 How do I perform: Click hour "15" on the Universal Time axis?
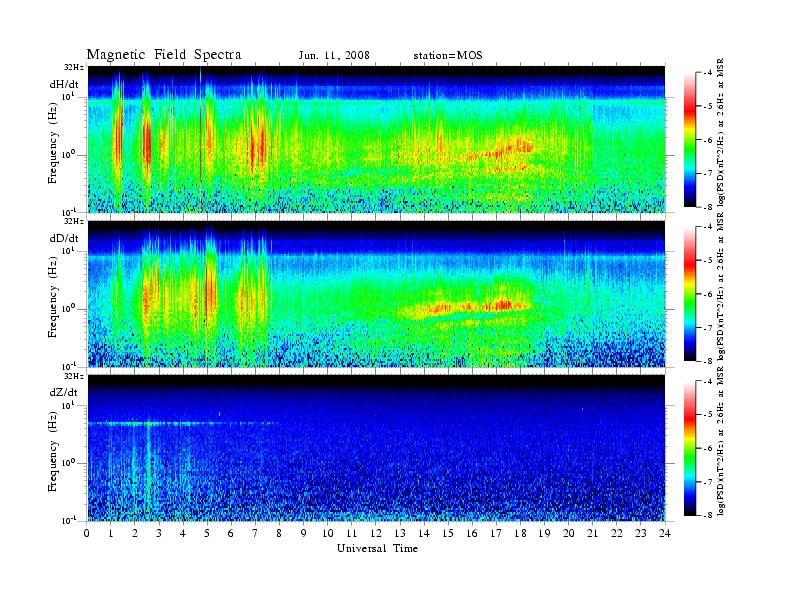[448, 533]
